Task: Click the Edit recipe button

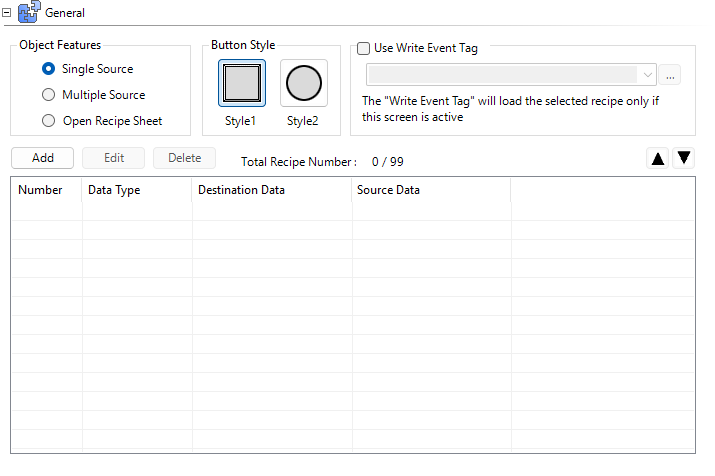Action: point(114,158)
